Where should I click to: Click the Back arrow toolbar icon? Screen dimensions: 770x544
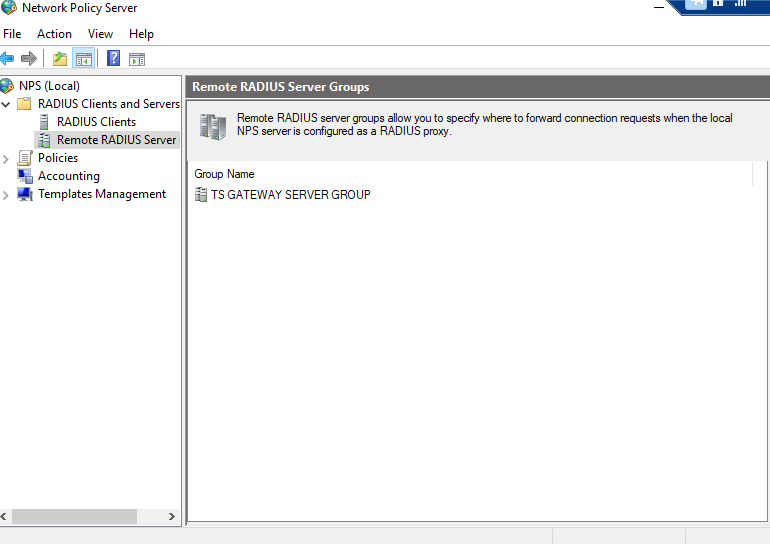point(8,59)
